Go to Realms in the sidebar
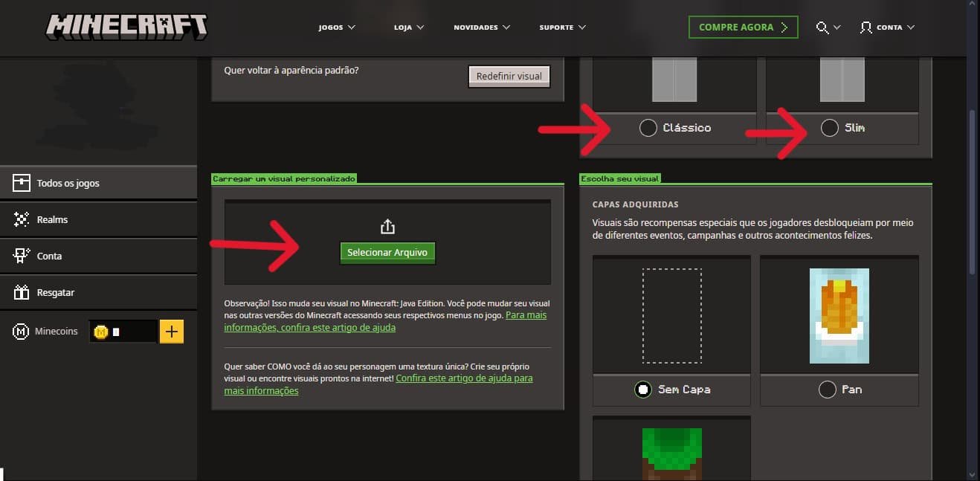 98,219
